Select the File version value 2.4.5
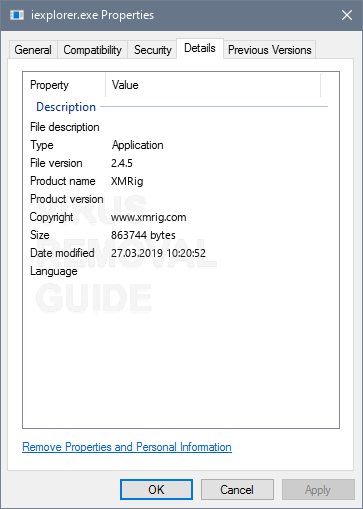This screenshot has height=509, width=363. pyautogui.click(x=122, y=163)
